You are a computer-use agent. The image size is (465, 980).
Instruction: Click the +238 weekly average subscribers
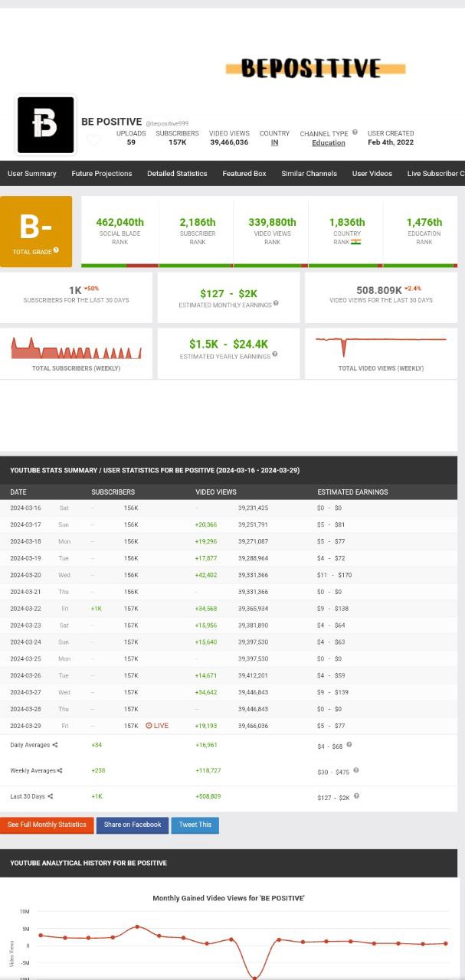pos(98,771)
